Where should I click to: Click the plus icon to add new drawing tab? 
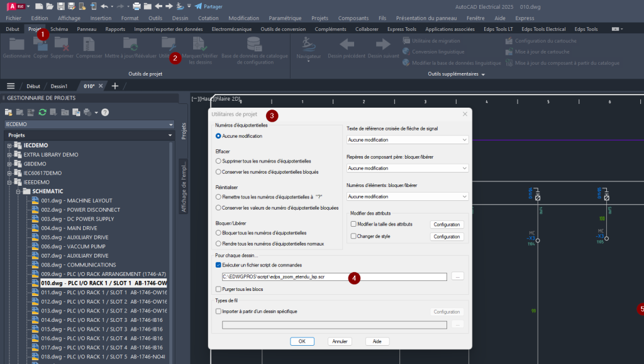pos(114,86)
